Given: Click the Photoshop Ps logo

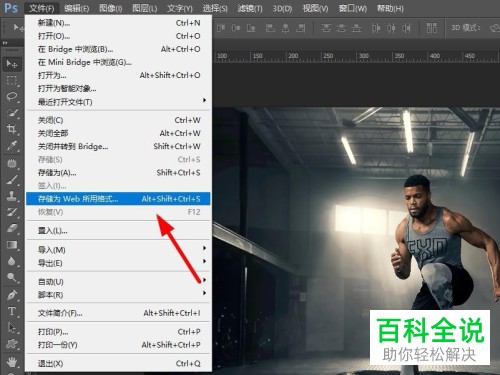Looking at the screenshot, I should tap(11, 8).
